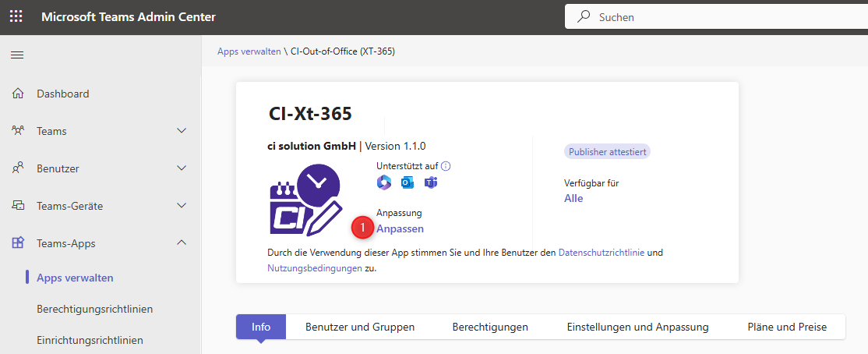Click the info icon next to Unterstützt auf

[446, 166]
